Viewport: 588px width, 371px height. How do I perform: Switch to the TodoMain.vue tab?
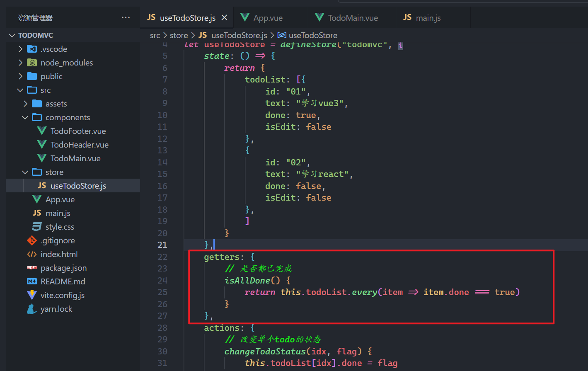pyautogui.click(x=352, y=17)
